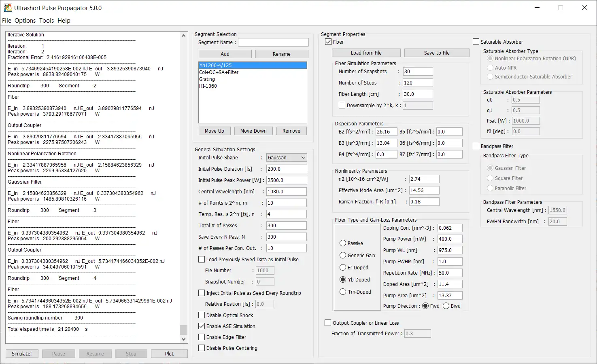The width and height of the screenshot is (597, 364).
Task: Check Load Previously Saved Data as Initial Pulse
Action: coord(202,260)
